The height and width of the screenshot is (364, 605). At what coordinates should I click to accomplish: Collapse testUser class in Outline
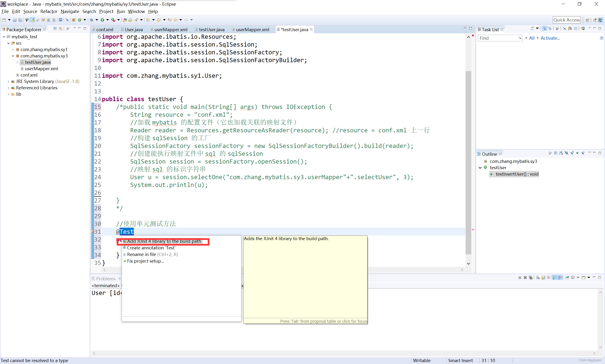480,168
